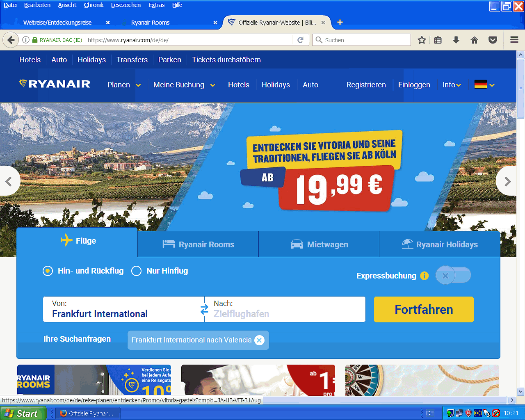Select the Ryanair Holidays booking tab

pyautogui.click(x=440, y=244)
